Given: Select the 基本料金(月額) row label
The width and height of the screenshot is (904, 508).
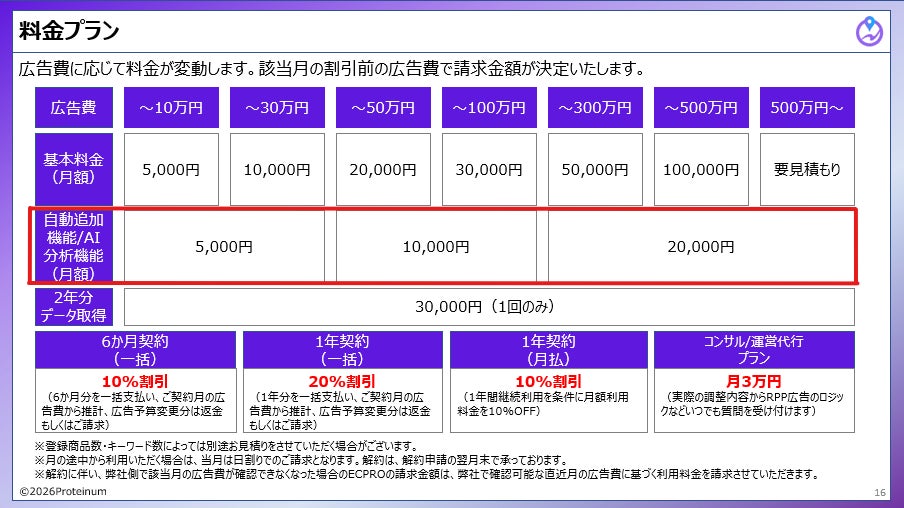Looking at the screenshot, I should (x=74, y=169).
